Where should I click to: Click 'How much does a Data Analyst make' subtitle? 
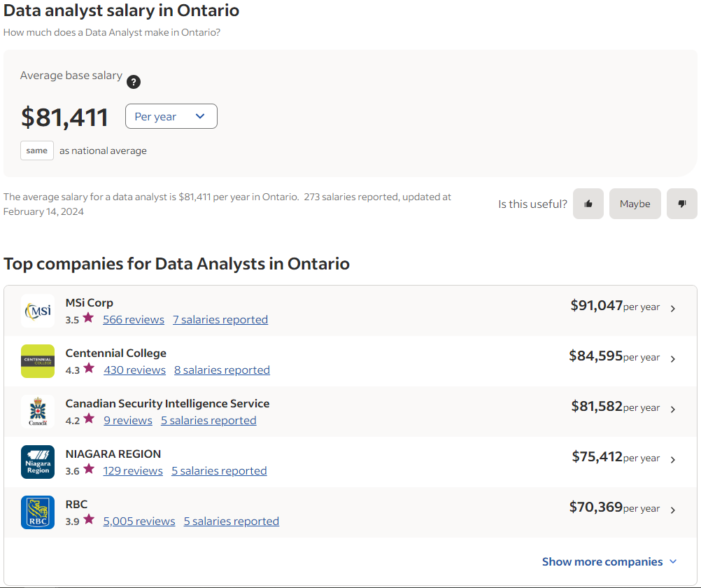(x=112, y=32)
